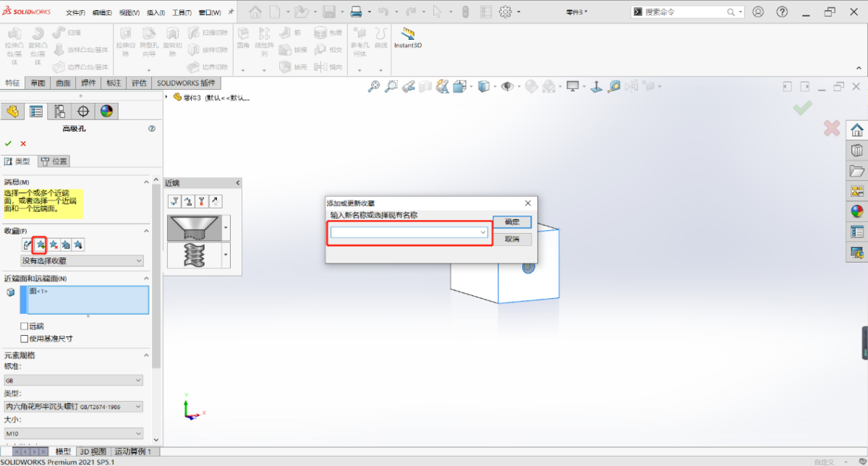This screenshot has width=868, height=466.
Task: Open the 大小 M10 size dropdown
Action: 73,433
